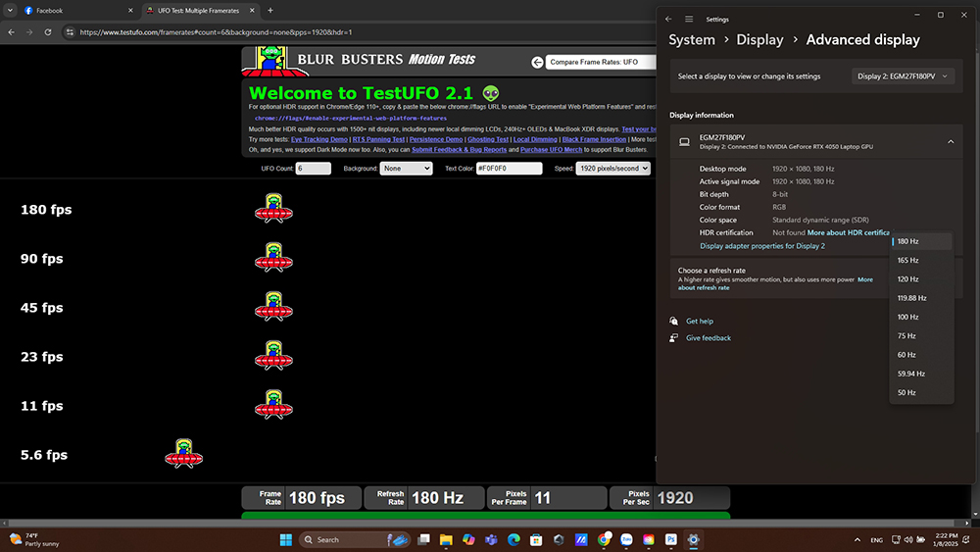Open Submit Feedback & Bug Reports link
Image resolution: width=980 pixels, height=552 pixels.
459,149
